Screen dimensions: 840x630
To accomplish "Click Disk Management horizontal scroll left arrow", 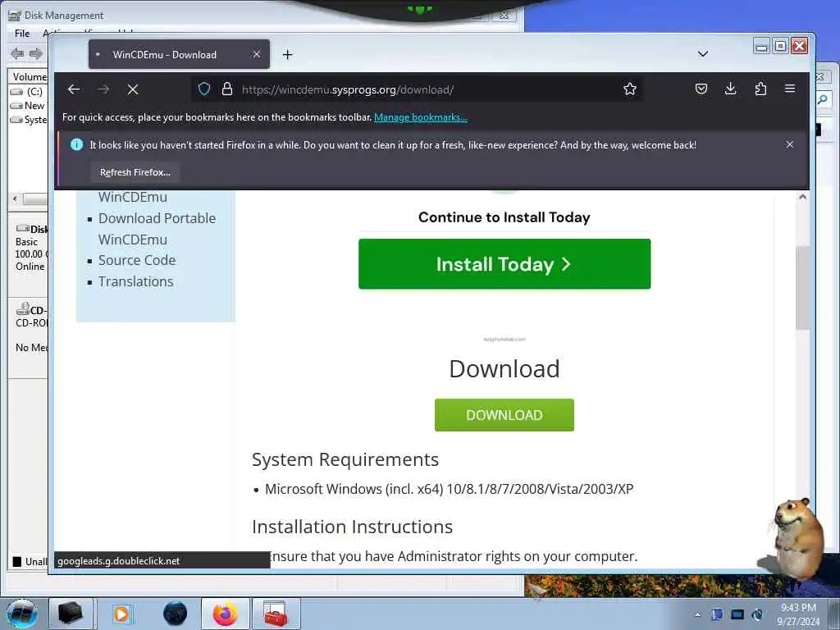I will click(15, 199).
